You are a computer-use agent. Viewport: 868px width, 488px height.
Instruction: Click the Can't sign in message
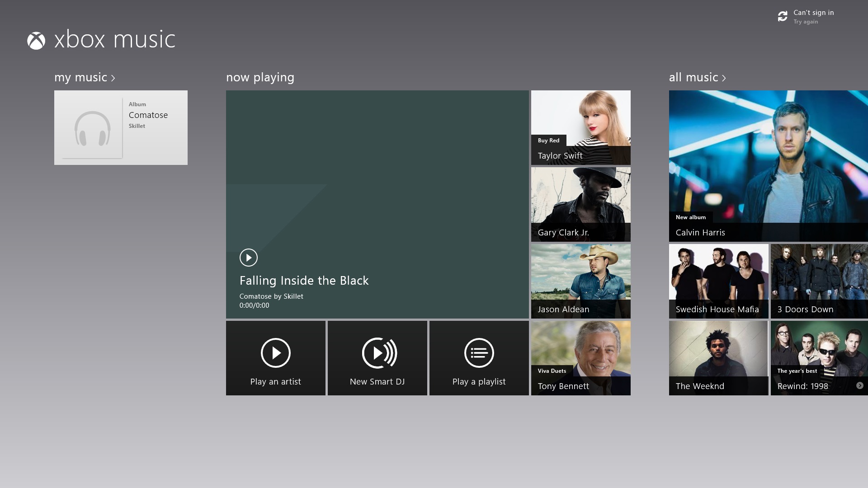coord(814,13)
